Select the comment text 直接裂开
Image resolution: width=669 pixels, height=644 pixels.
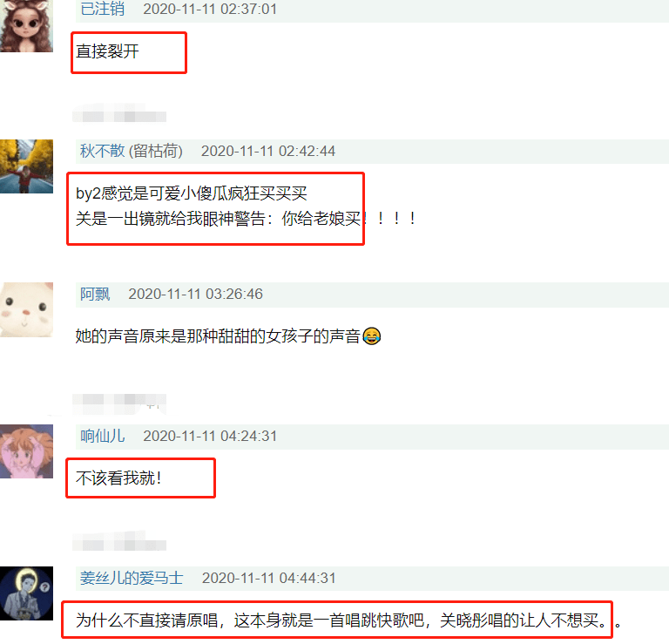point(107,51)
